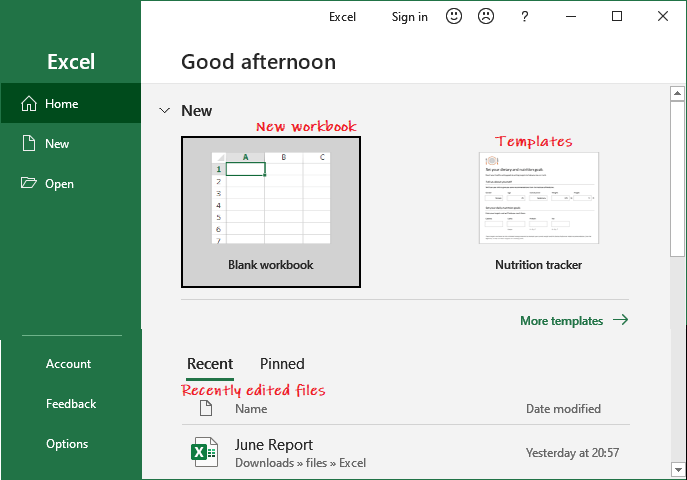Open help via the question mark icon

pyautogui.click(x=524, y=17)
